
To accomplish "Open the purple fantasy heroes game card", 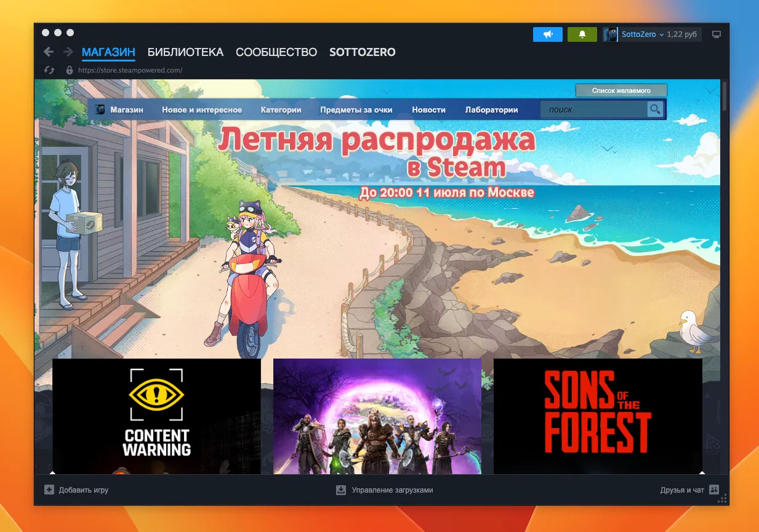I will point(377,416).
